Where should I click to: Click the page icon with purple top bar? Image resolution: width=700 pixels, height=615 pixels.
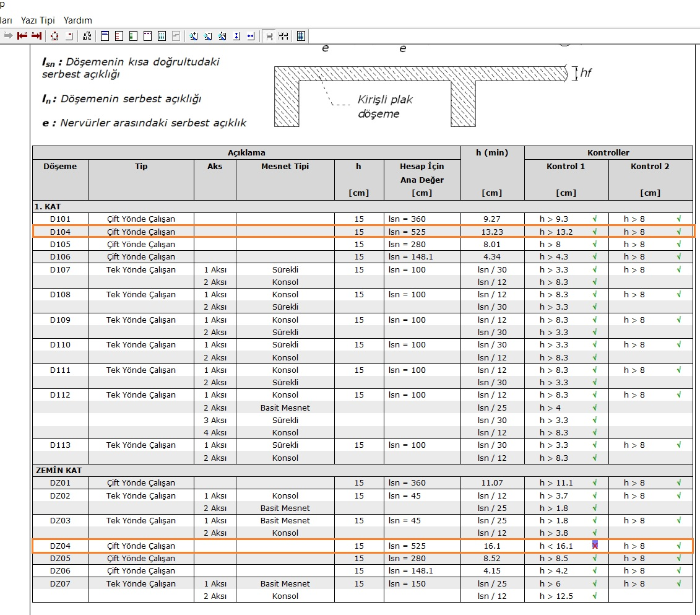[147, 36]
